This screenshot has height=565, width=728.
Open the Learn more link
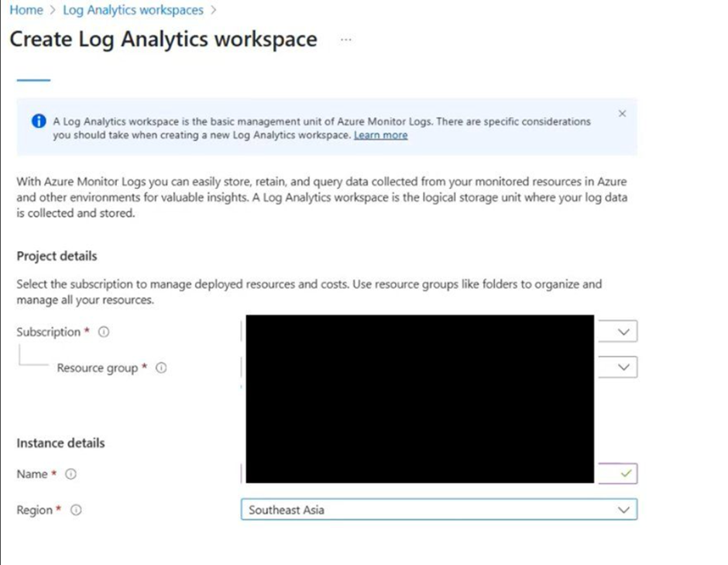(380, 135)
